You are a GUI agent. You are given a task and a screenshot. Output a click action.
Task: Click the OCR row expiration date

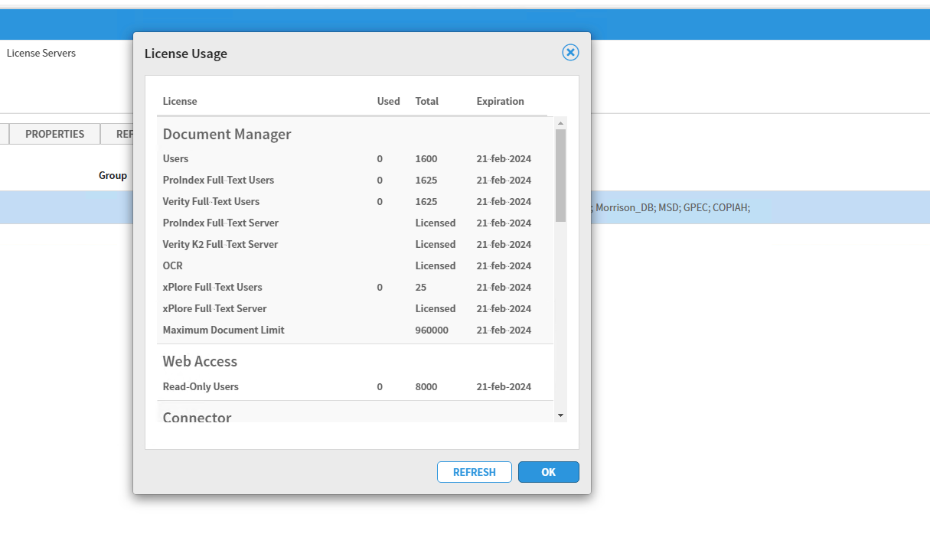(504, 265)
